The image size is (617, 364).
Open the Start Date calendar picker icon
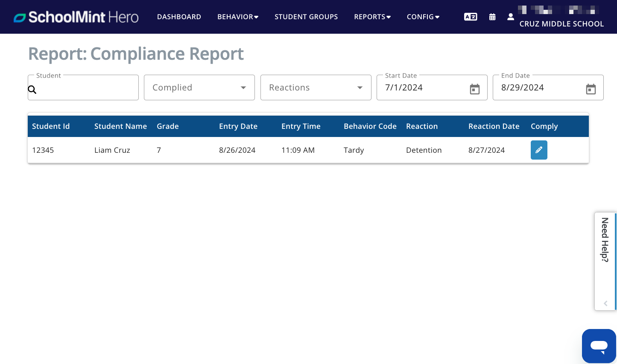tap(475, 89)
